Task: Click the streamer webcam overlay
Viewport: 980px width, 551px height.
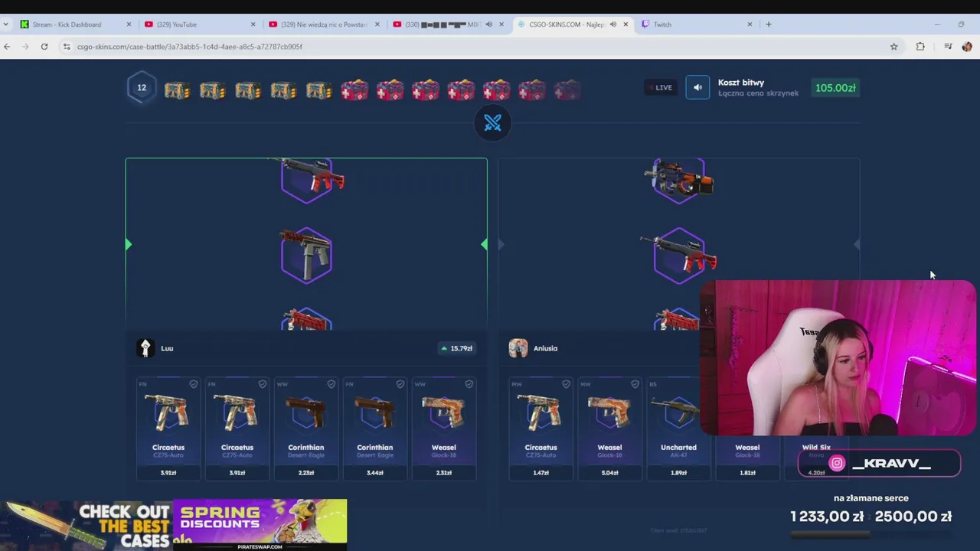Action: 838,357
